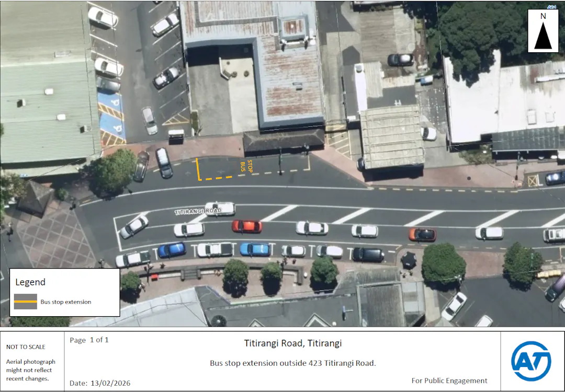
Task: Click the 'Bus stop extension outside 423' description
Action: (x=292, y=363)
